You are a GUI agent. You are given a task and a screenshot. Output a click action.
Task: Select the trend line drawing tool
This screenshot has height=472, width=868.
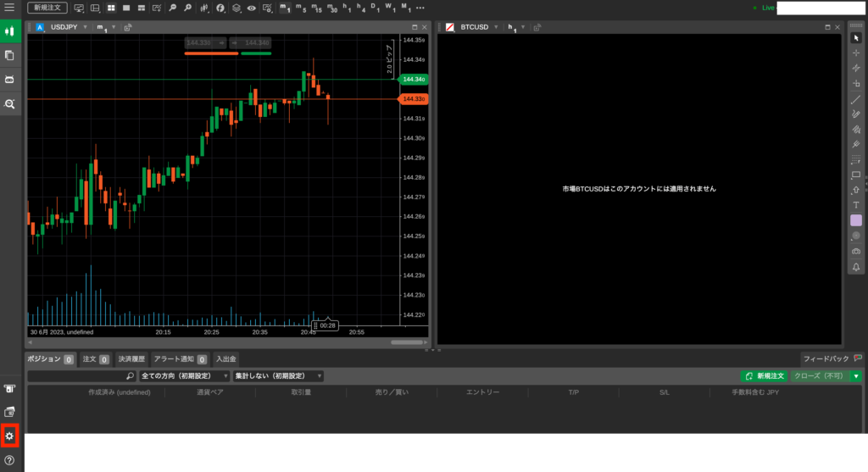pos(855,99)
